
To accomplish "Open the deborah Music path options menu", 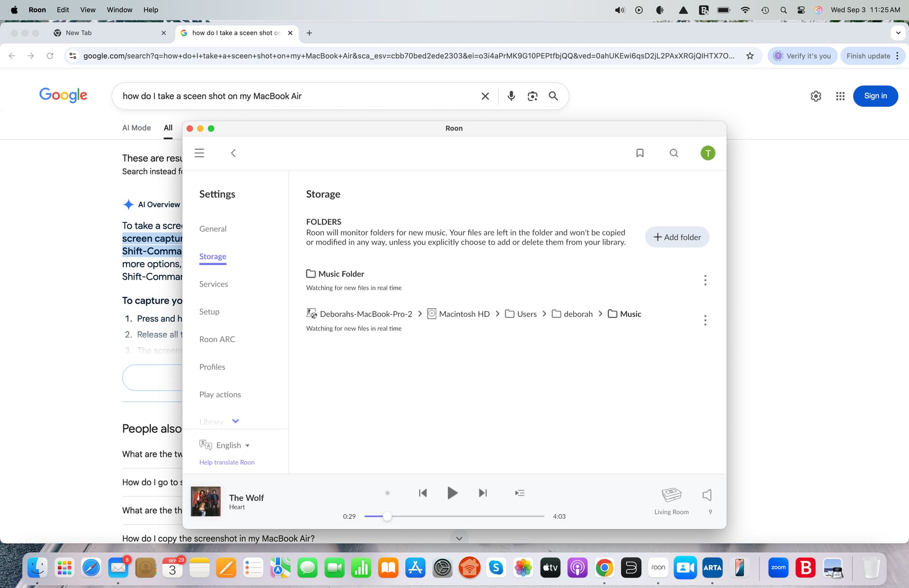I will click(705, 320).
